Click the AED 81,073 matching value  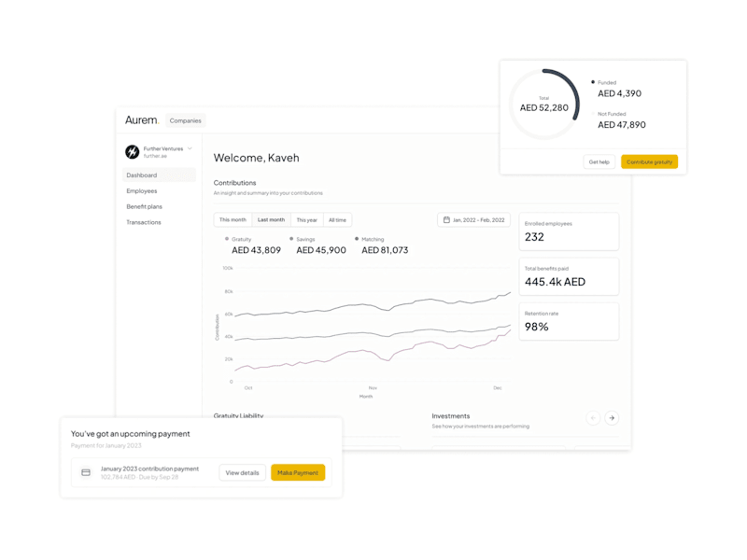click(385, 250)
